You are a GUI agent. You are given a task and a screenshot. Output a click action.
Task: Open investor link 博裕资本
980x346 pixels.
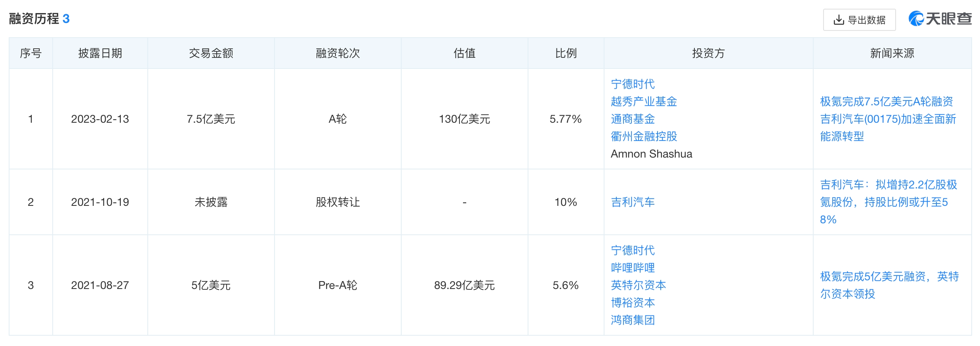click(x=633, y=302)
